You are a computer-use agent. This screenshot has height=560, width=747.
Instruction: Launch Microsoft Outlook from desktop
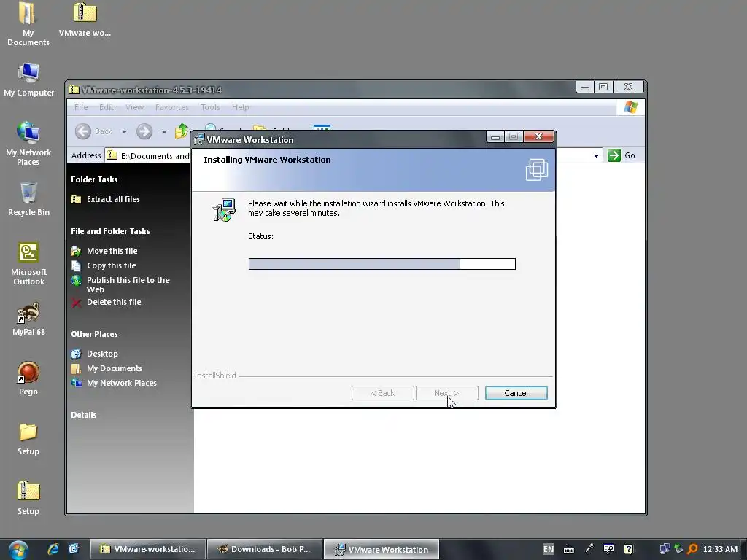pos(28,264)
